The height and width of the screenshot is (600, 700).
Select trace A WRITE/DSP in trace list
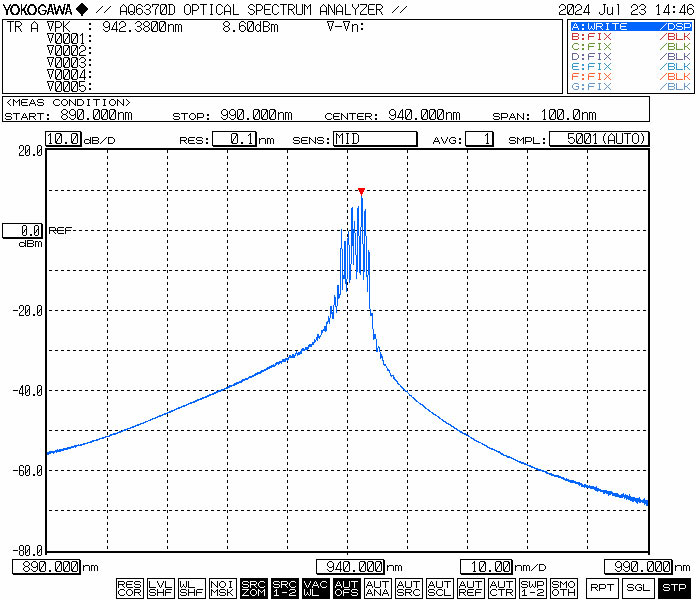pyautogui.click(x=630, y=26)
